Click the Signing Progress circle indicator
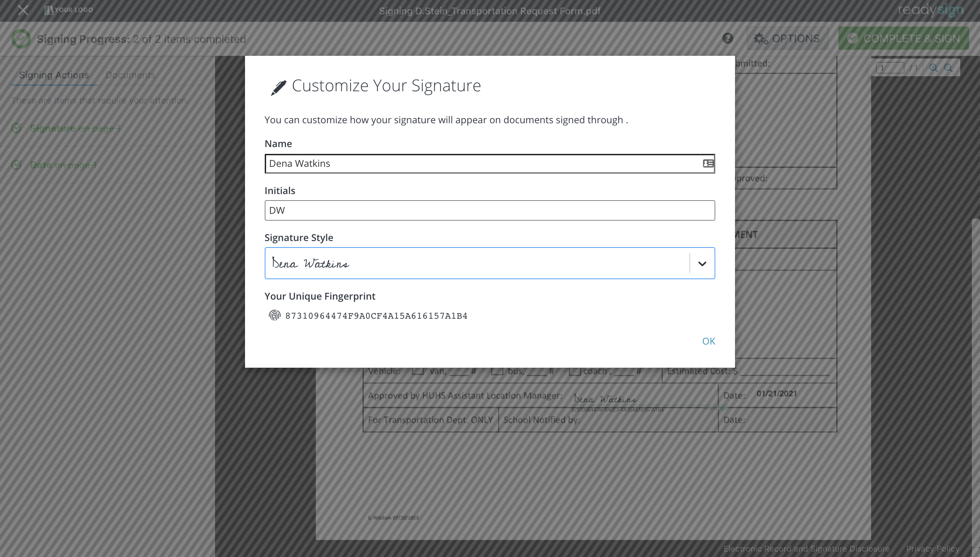 click(21, 38)
